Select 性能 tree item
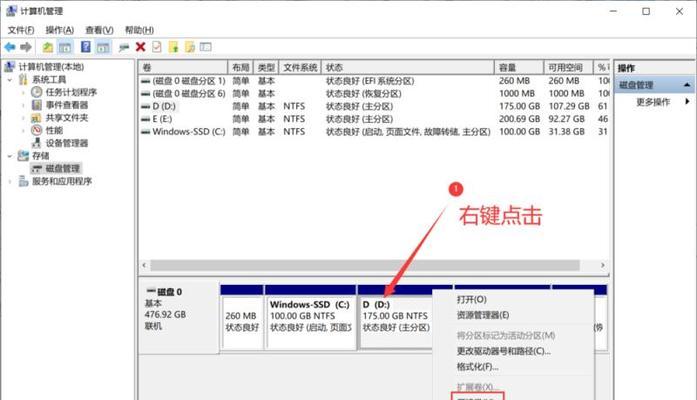Image resolution: width=697 pixels, height=400 pixels. (54, 130)
